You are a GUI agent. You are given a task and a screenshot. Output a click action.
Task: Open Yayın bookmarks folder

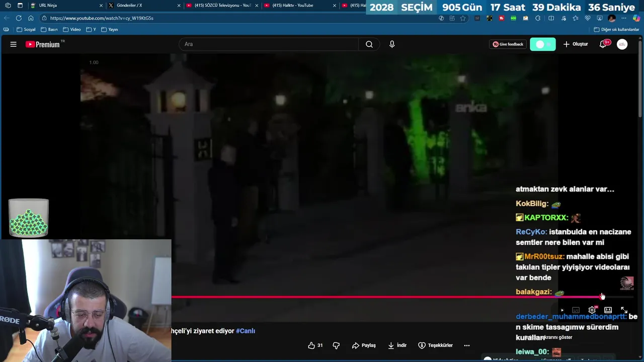pos(110,30)
